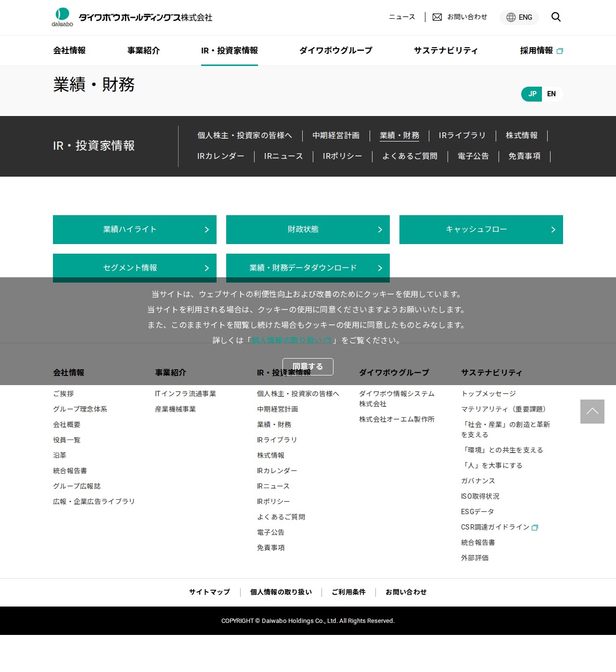The height and width of the screenshot is (672, 616).
Task: Open 広報・企業広告ライブラリ footer link
Action: (94, 502)
